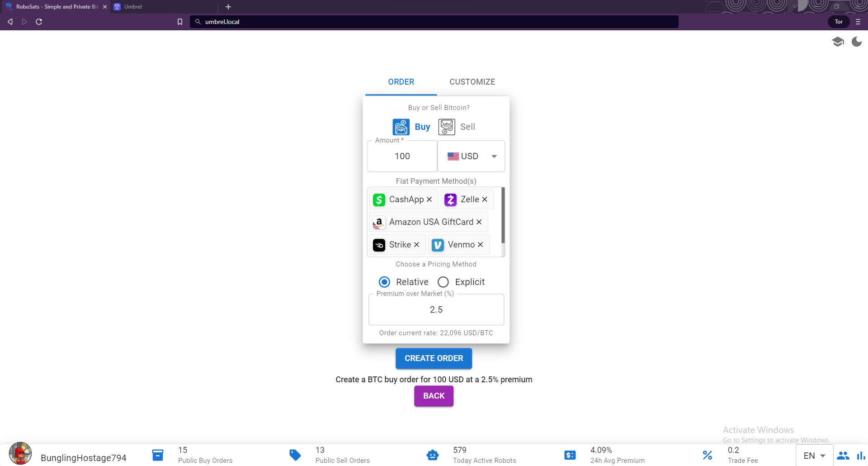The width and height of the screenshot is (868, 466).
Task: Click the Premium over Market input field
Action: click(x=436, y=310)
